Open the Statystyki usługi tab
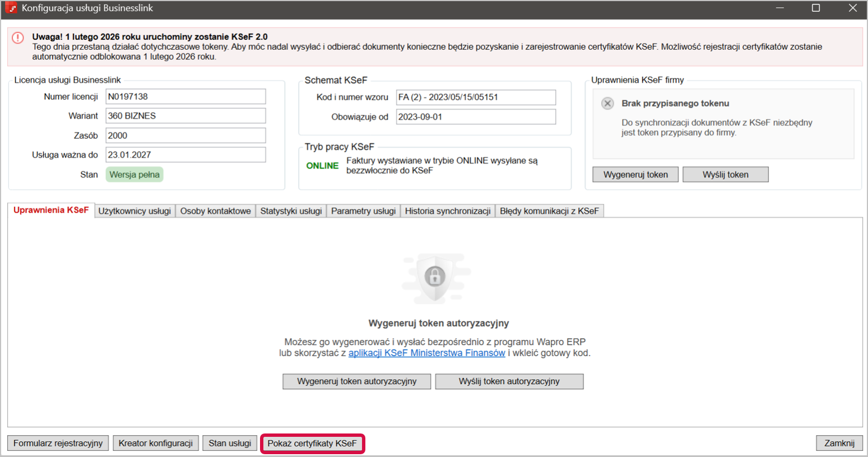The height and width of the screenshot is (457, 868). [291, 211]
